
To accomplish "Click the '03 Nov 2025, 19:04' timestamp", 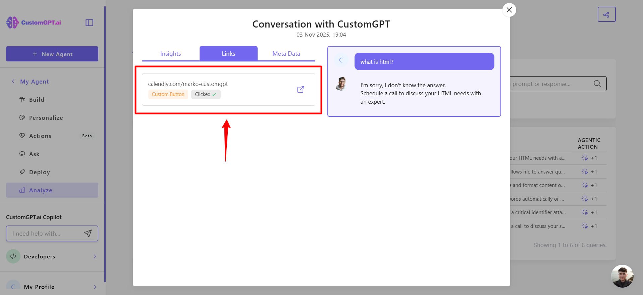I will click(321, 35).
